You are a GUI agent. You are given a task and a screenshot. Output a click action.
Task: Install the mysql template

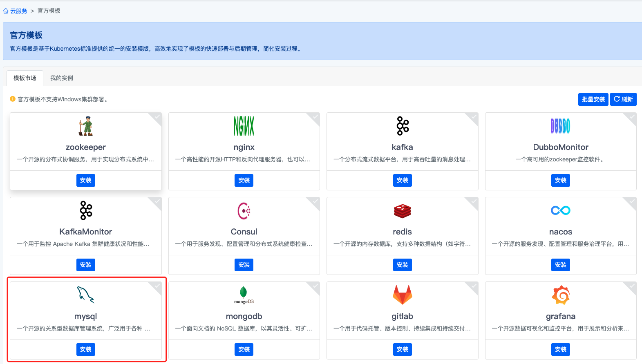[x=86, y=349]
